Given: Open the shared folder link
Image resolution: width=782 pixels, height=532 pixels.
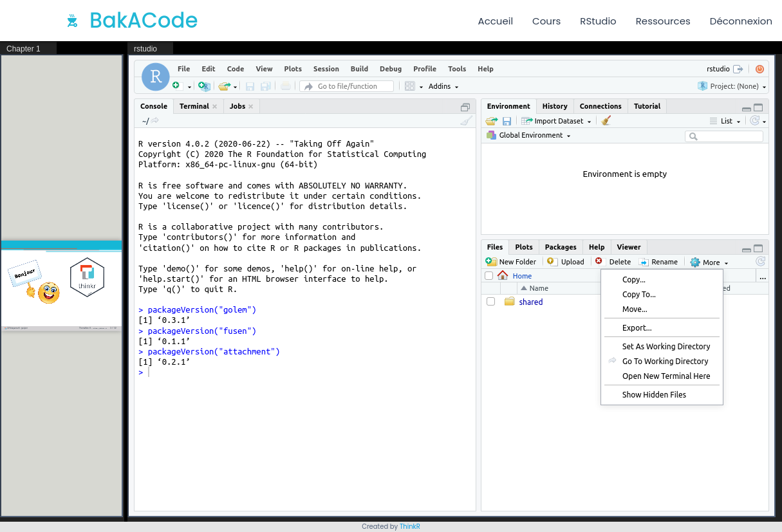Looking at the screenshot, I should tap(531, 302).
